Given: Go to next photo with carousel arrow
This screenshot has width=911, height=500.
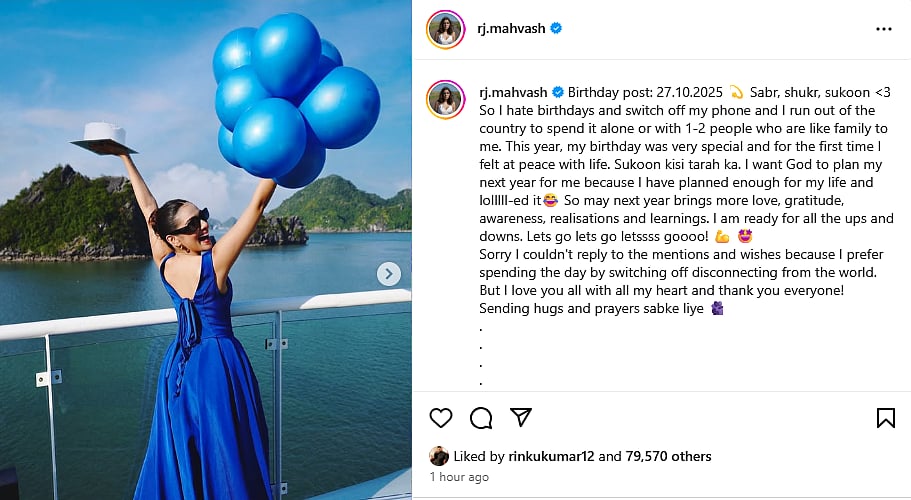Looking at the screenshot, I should tap(389, 274).
